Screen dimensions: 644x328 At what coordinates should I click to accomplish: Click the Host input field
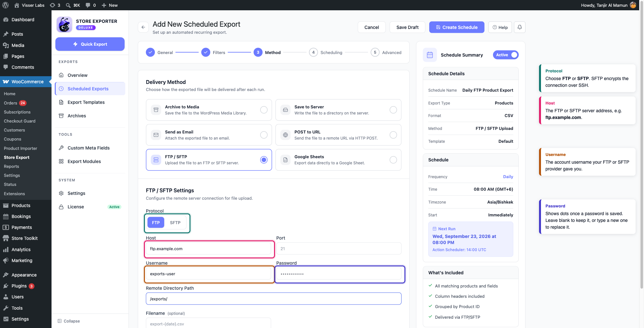pos(208,249)
